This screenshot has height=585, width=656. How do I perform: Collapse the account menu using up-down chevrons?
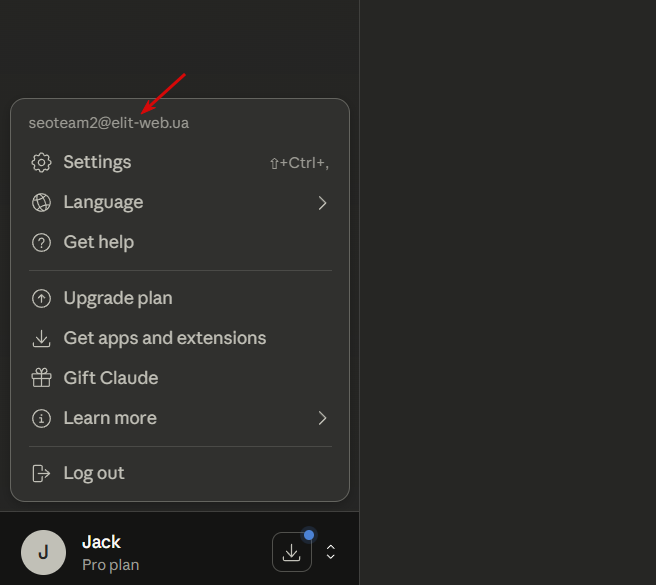(x=331, y=552)
